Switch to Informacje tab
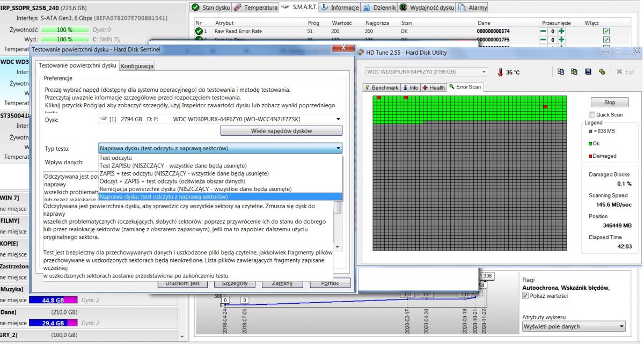Image resolution: width=644 pixels, height=344 pixels. point(341,8)
